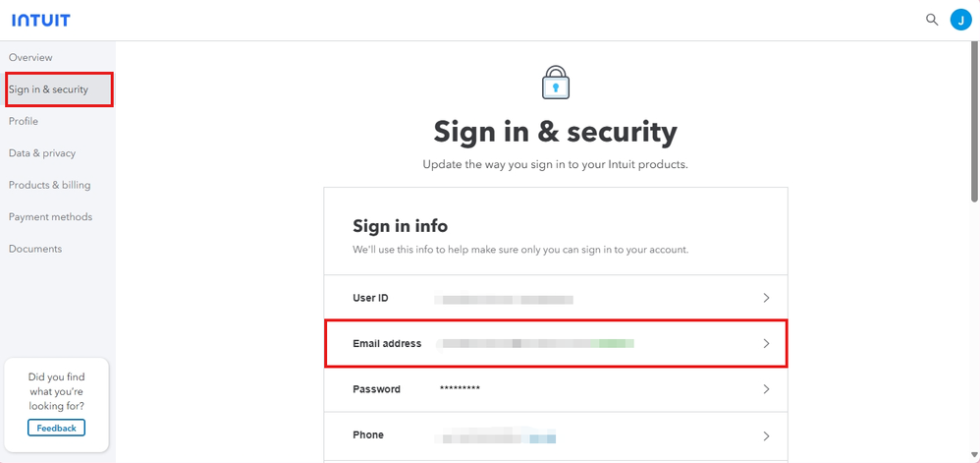
Task: Open the account avatar J
Action: pyautogui.click(x=960, y=20)
